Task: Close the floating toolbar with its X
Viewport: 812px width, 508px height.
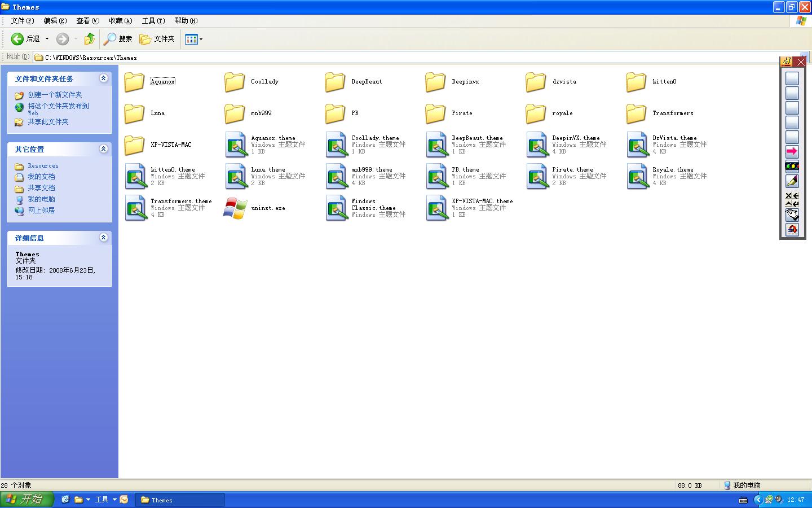Action: (801, 62)
